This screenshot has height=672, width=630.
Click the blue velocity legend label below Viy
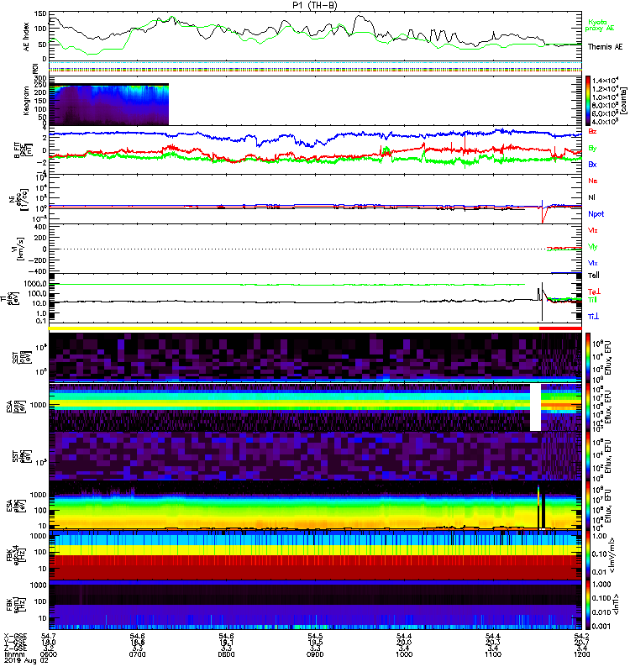click(x=593, y=263)
